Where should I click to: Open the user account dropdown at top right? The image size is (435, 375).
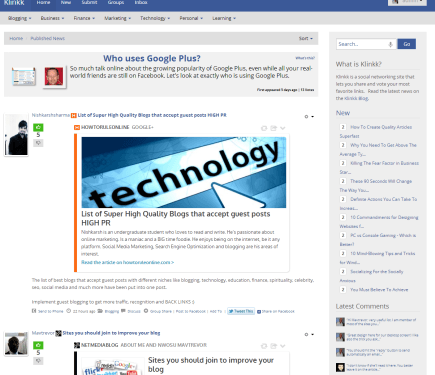(407, 2)
